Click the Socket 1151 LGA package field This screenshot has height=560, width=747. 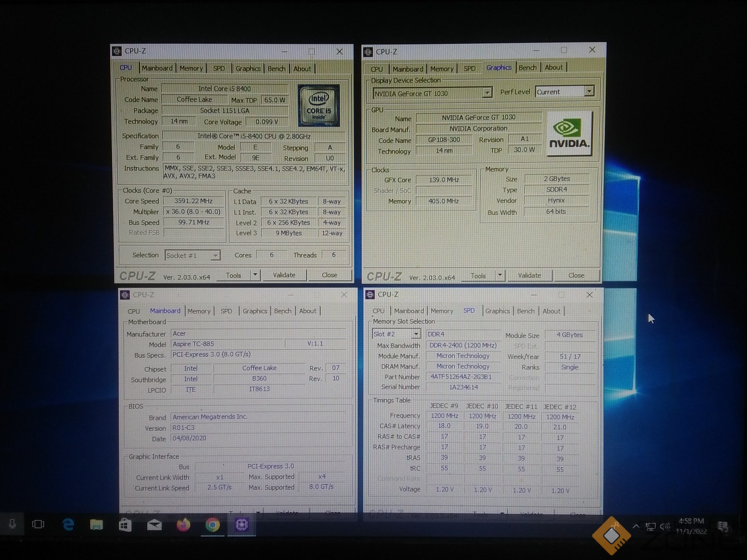(x=225, y=111)
